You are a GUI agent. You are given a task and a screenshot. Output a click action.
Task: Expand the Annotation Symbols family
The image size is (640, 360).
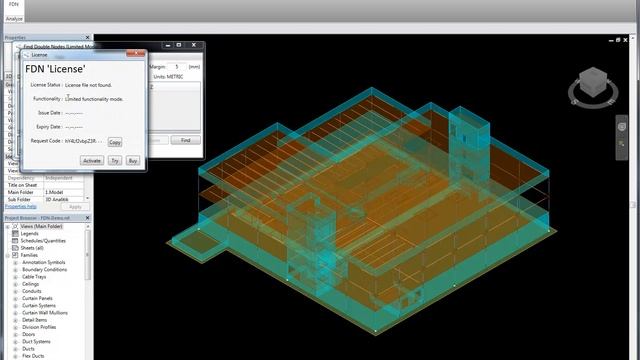click(16, 263)
